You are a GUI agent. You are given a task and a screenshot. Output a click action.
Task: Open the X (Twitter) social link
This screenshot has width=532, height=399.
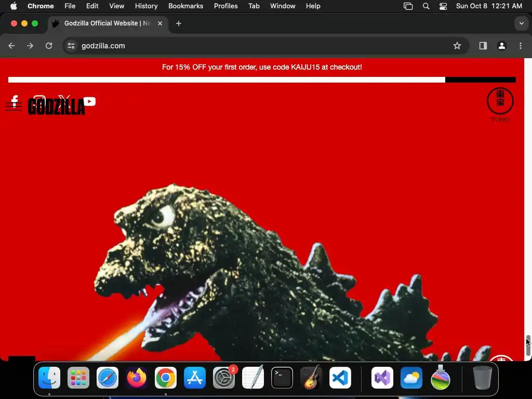tap(64, 101)
